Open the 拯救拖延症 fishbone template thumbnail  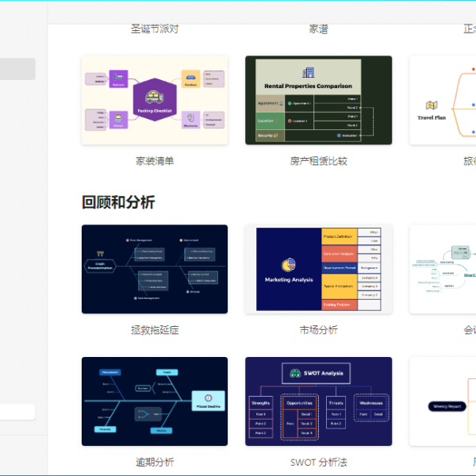pyautogui.click(x=155, y=269)
